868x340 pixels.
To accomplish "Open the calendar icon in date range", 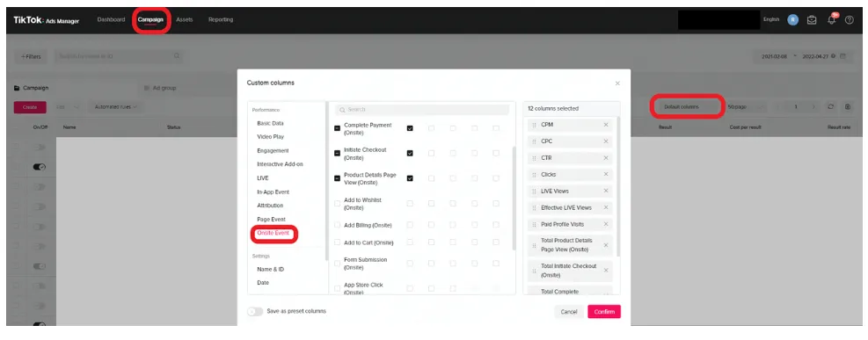I will click(842, 56).
